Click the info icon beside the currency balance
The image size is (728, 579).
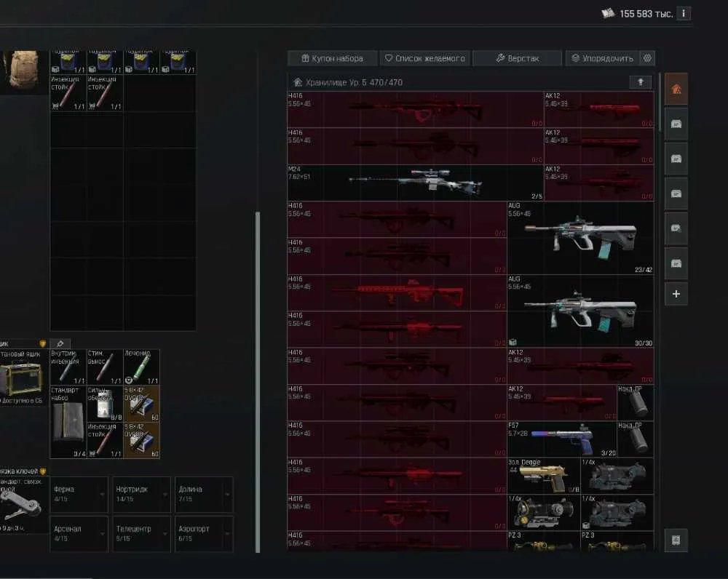pyautogui.click(x=684, y=13)
